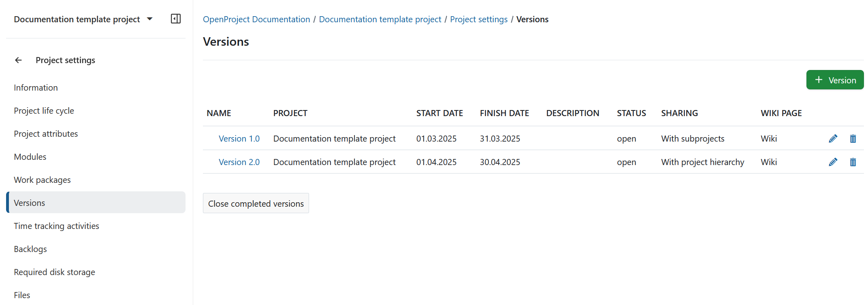Viewport: 868px width, 305px height.
Task: Expand the project selector dropdown arrow
Action: (150, 19)
